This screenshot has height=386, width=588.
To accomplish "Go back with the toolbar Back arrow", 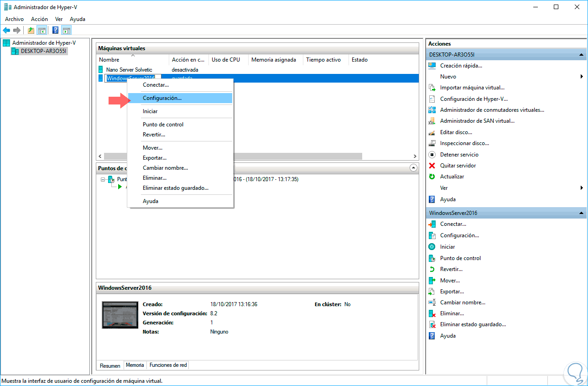I will [x=6, y=31].
